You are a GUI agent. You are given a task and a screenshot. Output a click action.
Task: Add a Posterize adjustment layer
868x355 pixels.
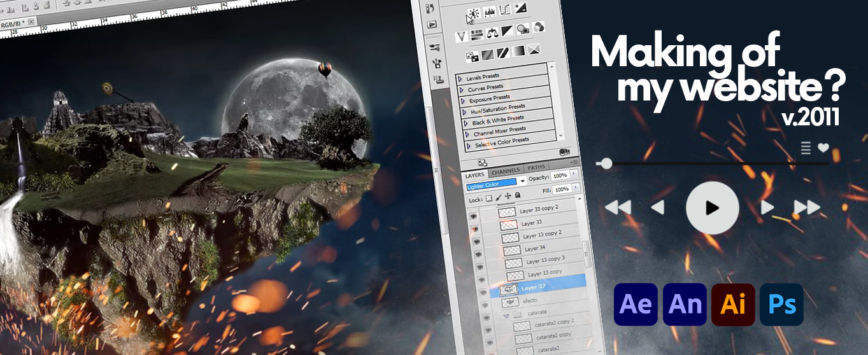coord(488,55)
